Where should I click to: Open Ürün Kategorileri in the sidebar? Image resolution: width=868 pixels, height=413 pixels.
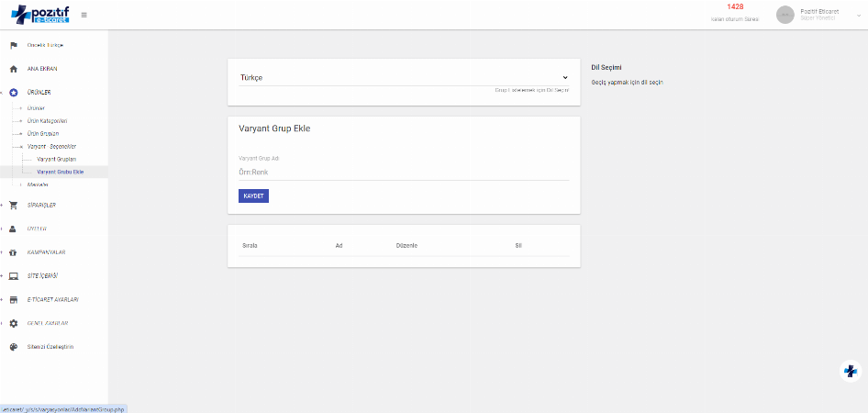(48, 121)
